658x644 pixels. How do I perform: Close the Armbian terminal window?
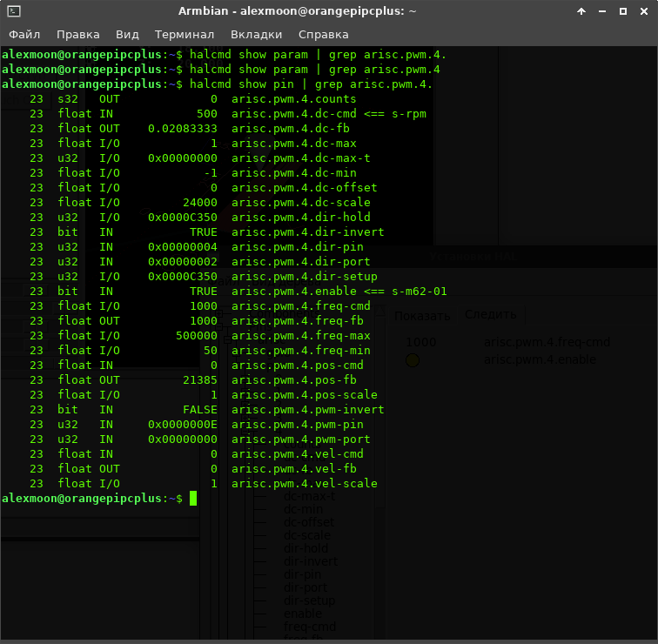point(644,11)
